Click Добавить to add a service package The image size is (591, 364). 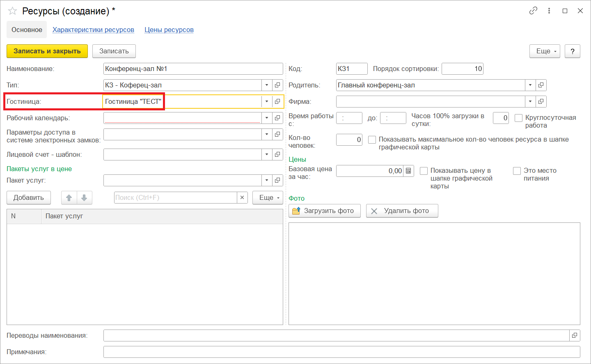click(x=28, y=197)
